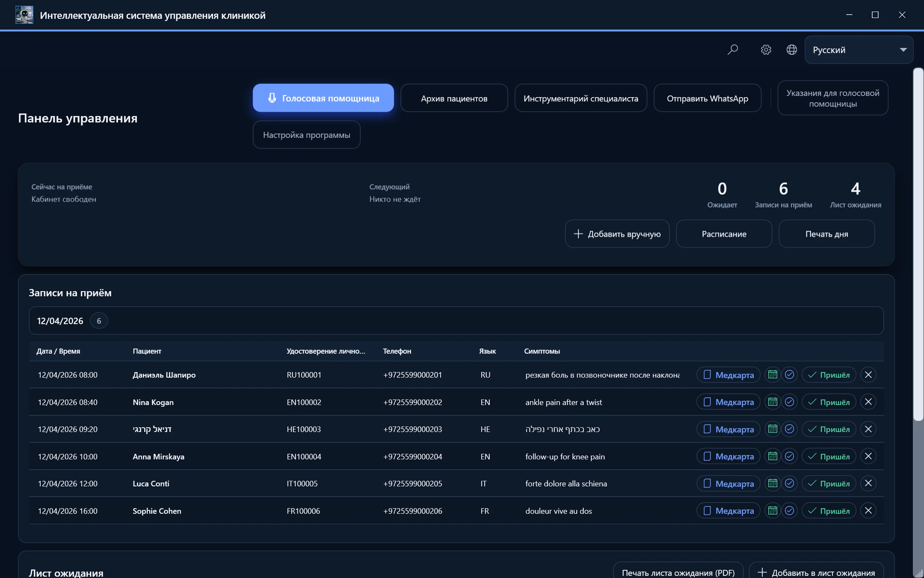Open Медкарта for Sophie Cohen
924x578 pixels.
click(728, 510)
